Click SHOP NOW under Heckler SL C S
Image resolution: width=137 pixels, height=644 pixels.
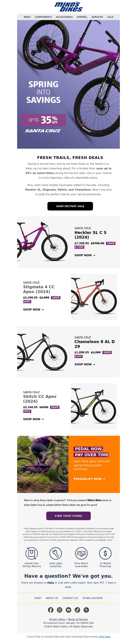click(85, 255)
